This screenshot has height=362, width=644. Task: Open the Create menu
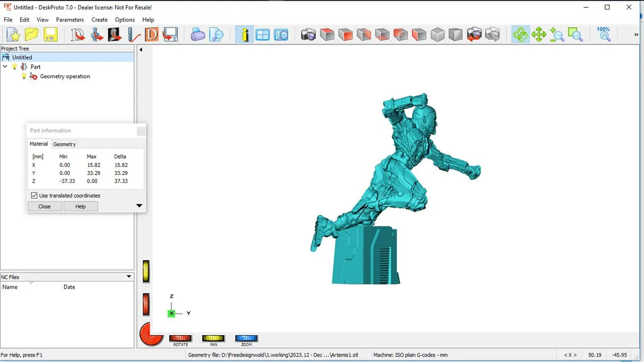pyautogui.click(x=100, y=20)
